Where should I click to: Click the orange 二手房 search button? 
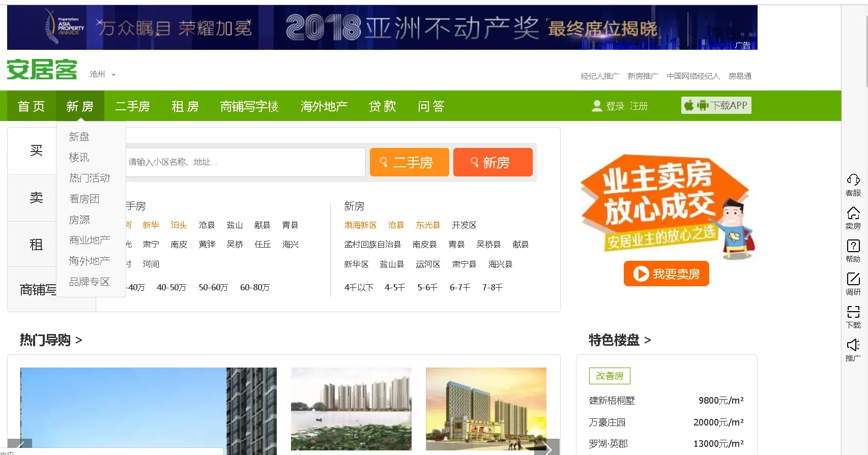pos(409,162)
